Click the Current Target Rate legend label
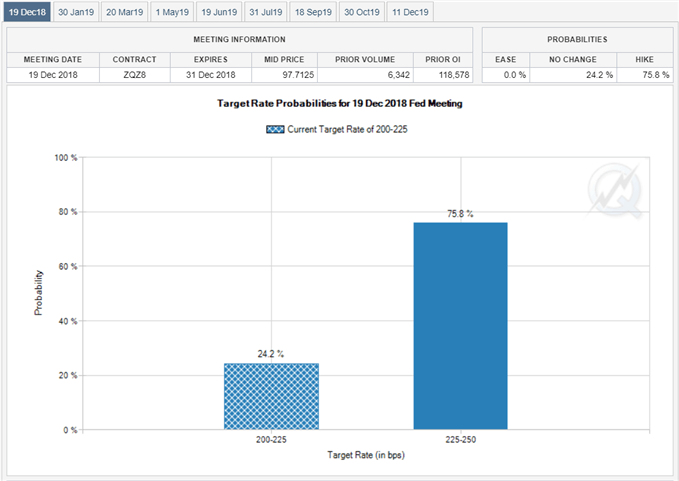The image size is (679, 481). tap(347, 129)
